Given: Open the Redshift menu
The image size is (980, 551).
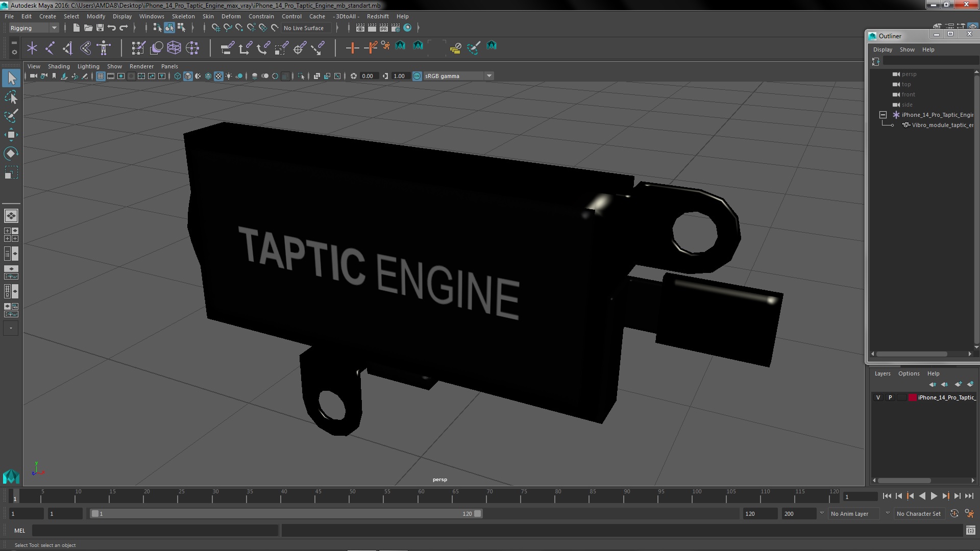Looking at the screenshot, I should click(x=378, y=16).
